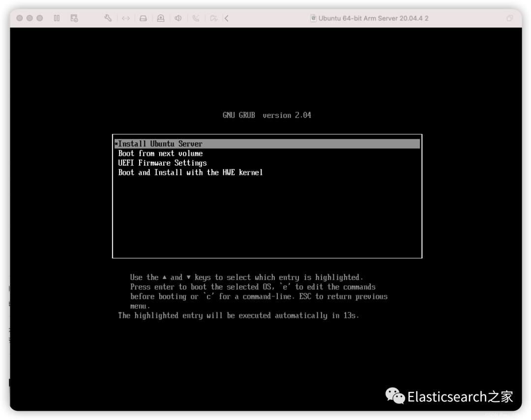Click the GNU GRUB version 2.04 heading
This screenshot has height=420, width=531.
tap(267, 115)
